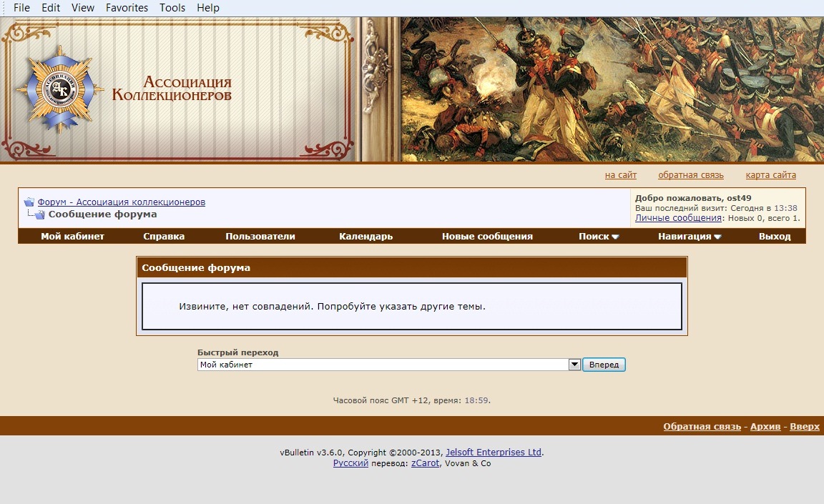The width and height of the screenshot is (824, 504).
Task: Click Выход to log out
Action: click(x=775, y=236)
